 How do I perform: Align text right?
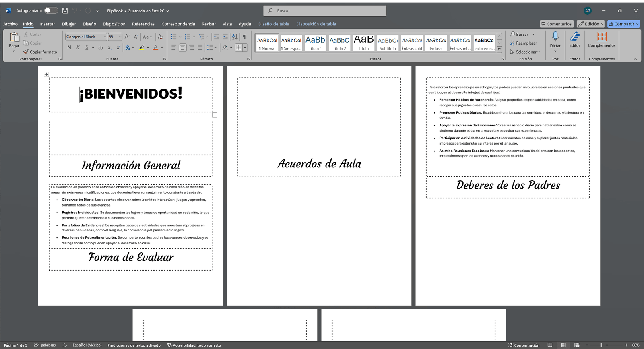point(191,47)
